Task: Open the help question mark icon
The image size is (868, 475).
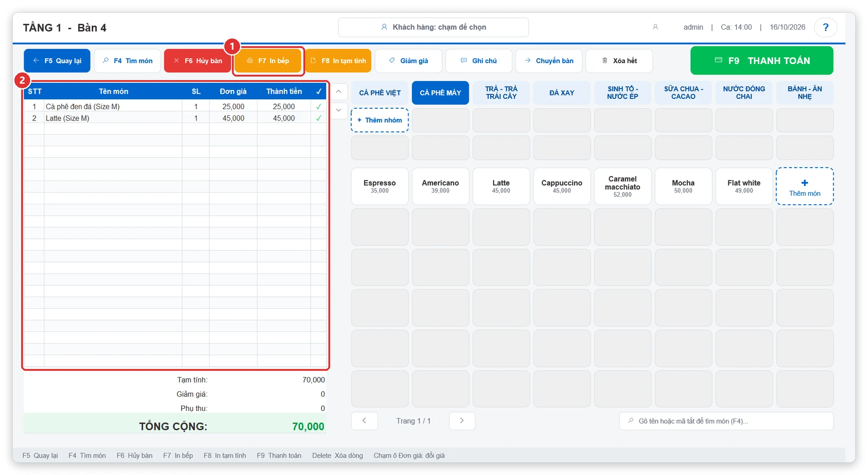Action: click(x=825, y=27)
